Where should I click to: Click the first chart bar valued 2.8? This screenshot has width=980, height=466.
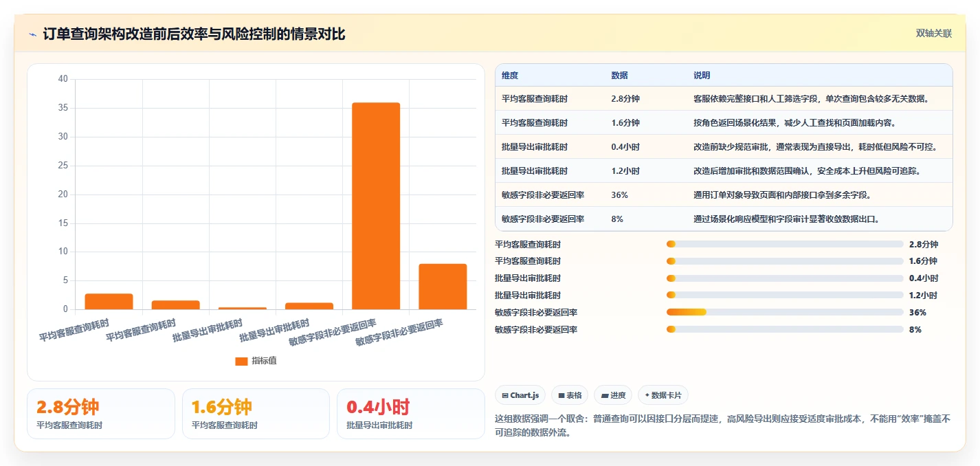[x=109, y=301]
